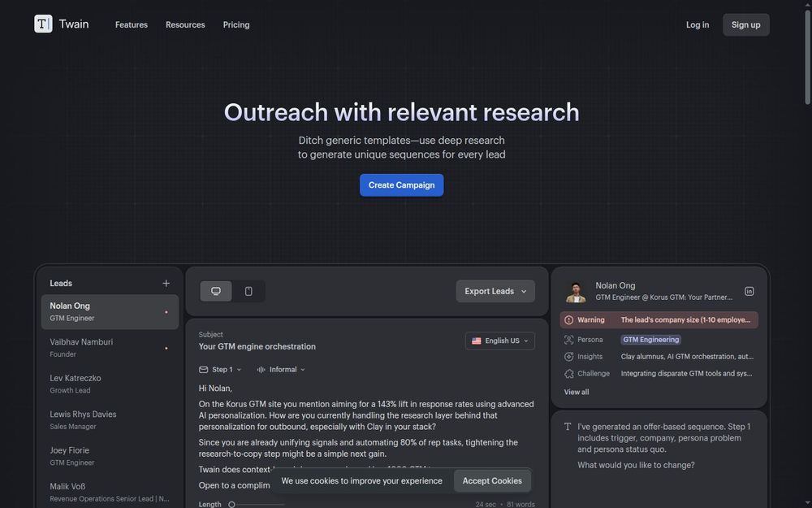Click the Step 1 envelope icon

tap(204, 370)
